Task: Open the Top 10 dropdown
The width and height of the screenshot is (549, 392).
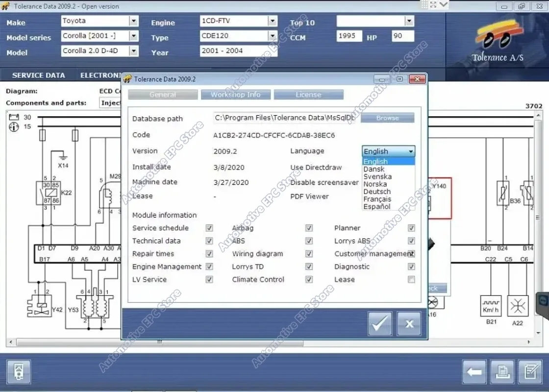Action: (x=409, y=21)
